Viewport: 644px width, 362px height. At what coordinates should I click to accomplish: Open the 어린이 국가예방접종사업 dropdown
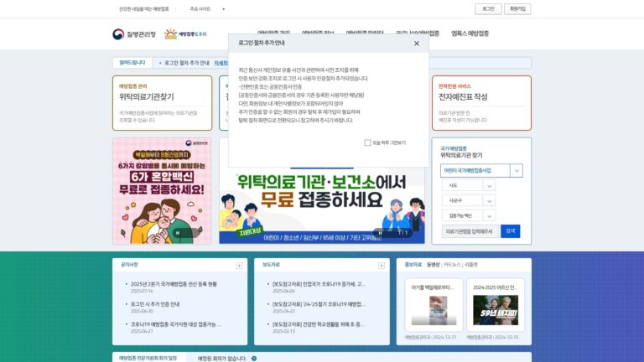pyautogui.click(x=481, y=171)
